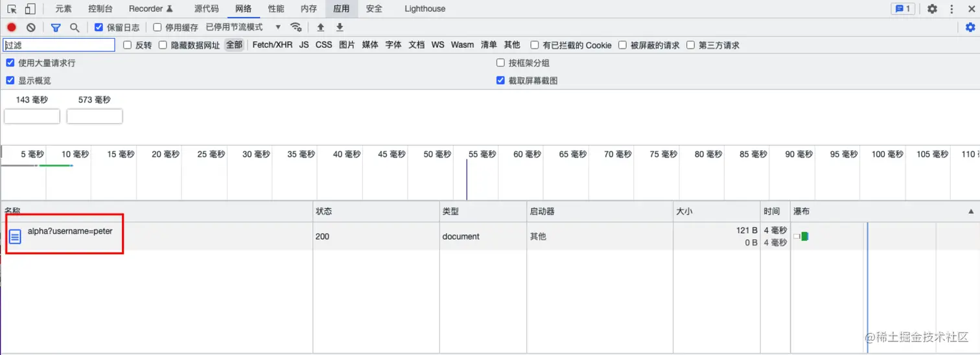Clear network log icon
Image resolution: width=980 pixels, height=355 pixels.
tap(31, 27)
